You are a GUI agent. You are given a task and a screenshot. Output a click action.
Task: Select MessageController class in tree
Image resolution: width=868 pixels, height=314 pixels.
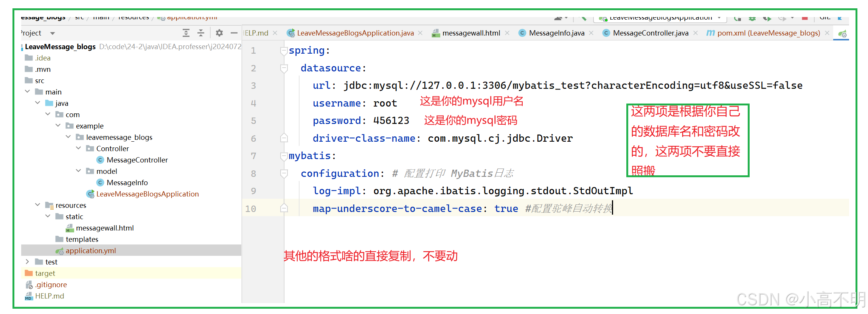[x=137, y=160]
